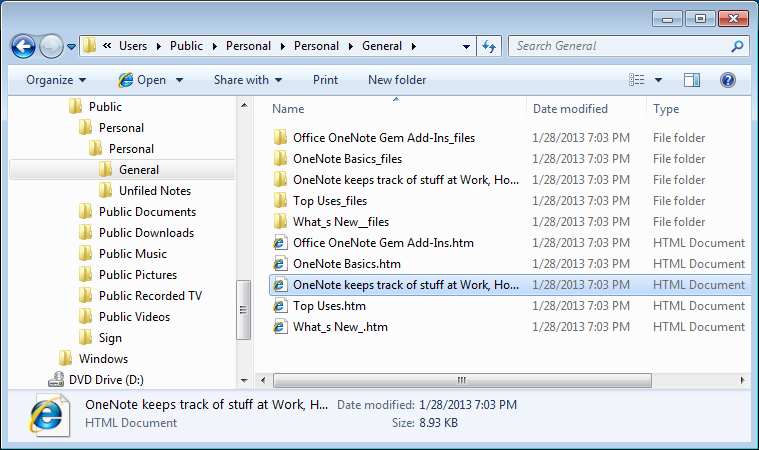Go back with the Back arrow button
The height and width of the screenshot is (450, 759).
coord(23,46)
